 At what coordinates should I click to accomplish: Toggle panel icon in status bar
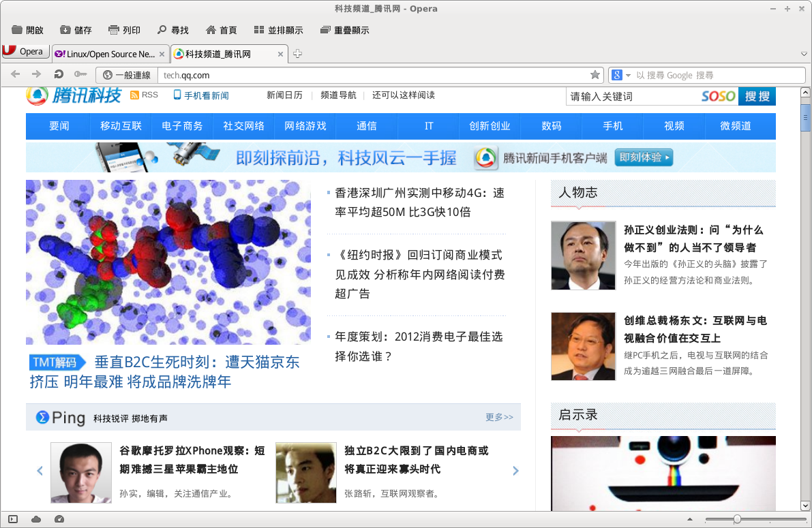(14, 519)
